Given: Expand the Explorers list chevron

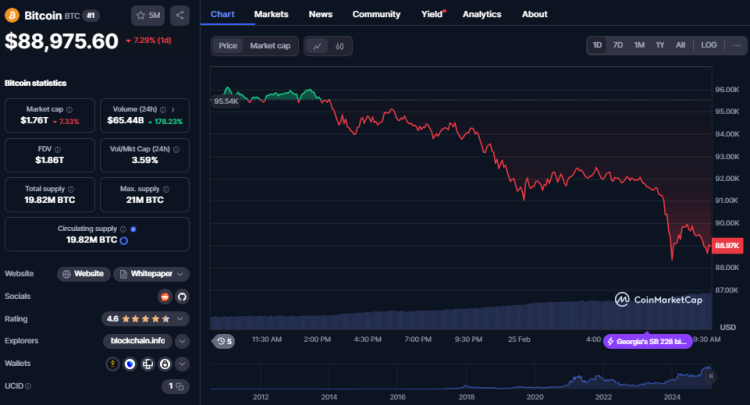Looking at the screenshot, I should coord(181,341).
